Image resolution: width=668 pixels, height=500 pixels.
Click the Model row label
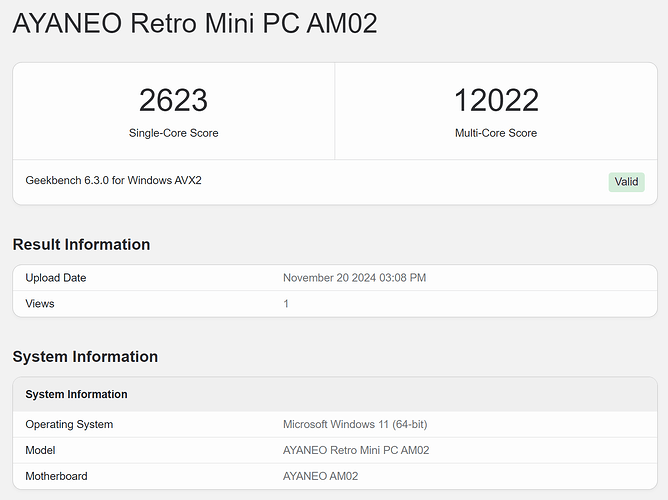[x=41, y=450]
